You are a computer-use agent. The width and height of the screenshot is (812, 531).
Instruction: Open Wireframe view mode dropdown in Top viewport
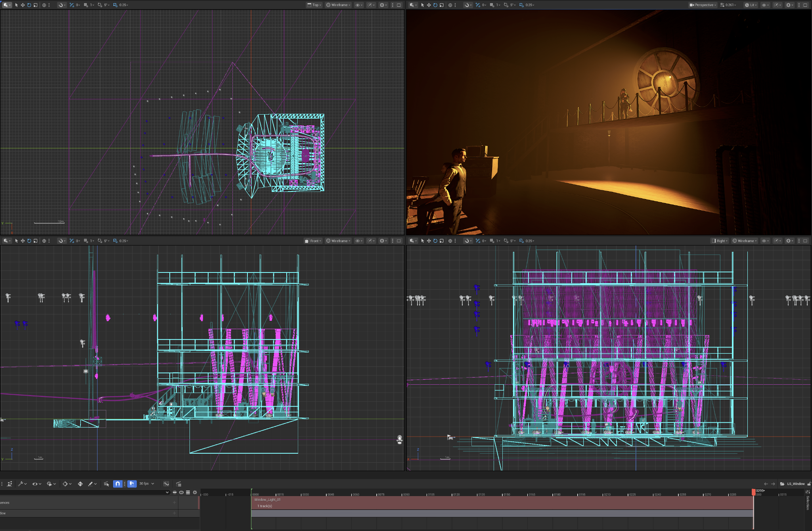338,5
